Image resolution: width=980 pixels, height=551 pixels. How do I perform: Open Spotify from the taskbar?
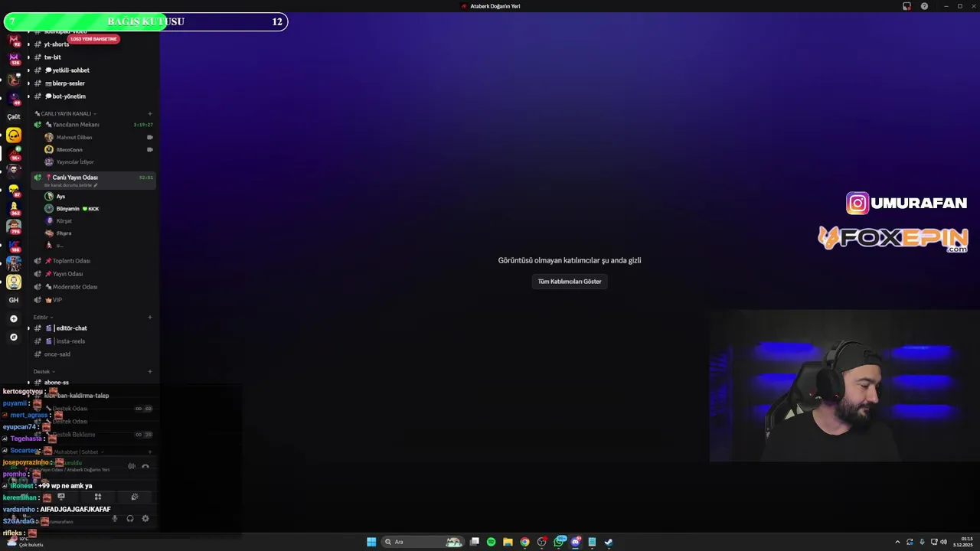[x=491, y=542]
